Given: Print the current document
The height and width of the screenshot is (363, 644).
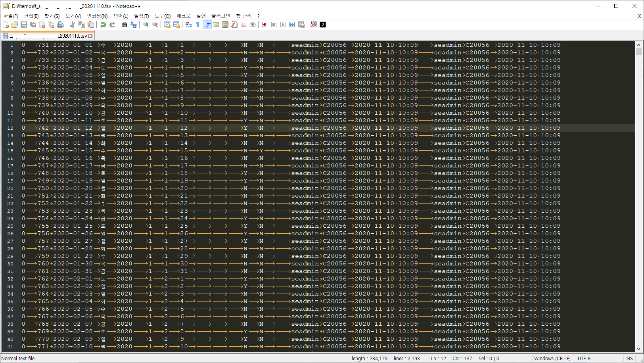Looking at the screenshot, I should (x=60, y=25).
